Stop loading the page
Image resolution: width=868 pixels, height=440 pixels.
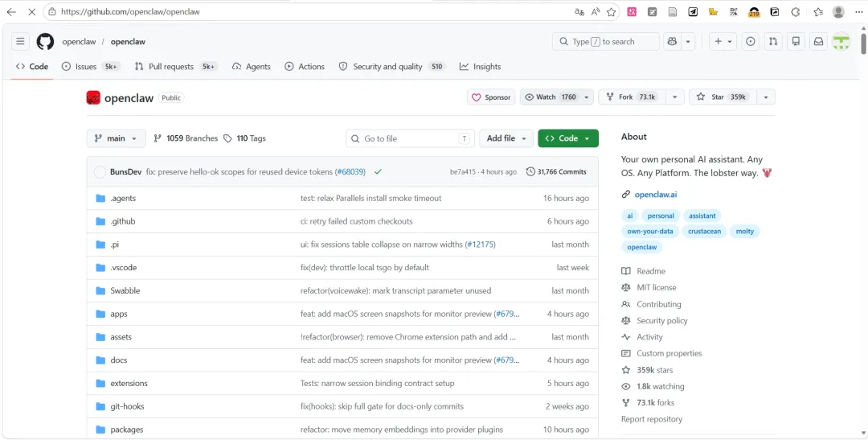(x=31, y=11)
